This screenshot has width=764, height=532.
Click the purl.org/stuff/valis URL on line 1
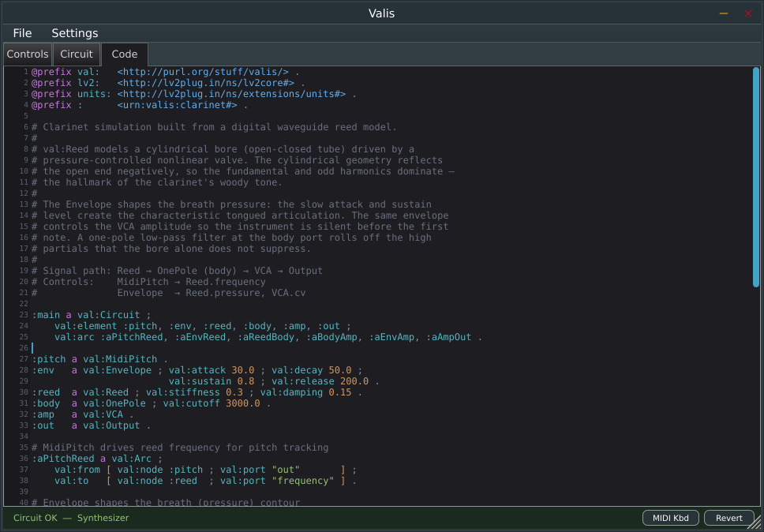[203, 71]
